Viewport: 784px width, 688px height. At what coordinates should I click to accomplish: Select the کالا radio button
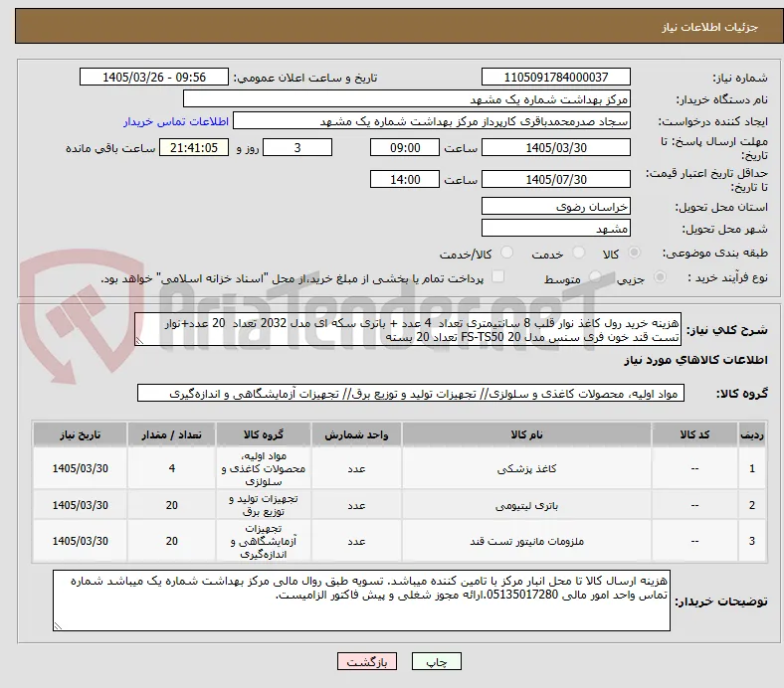[x=634, y=253]
